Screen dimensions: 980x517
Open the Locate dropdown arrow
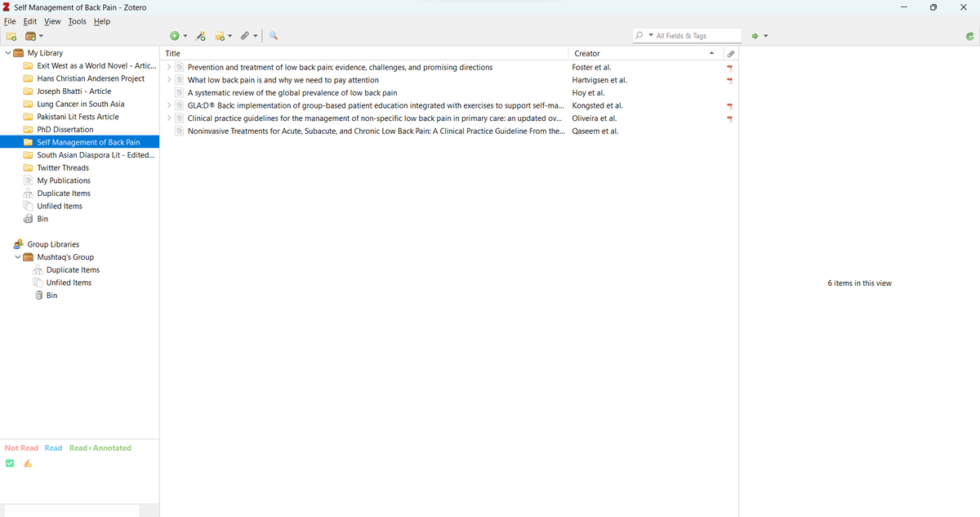767,36
